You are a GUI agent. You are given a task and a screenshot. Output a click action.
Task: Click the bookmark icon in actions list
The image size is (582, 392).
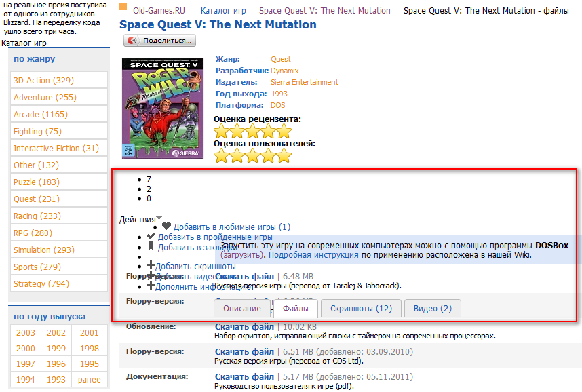pos(151,248)
